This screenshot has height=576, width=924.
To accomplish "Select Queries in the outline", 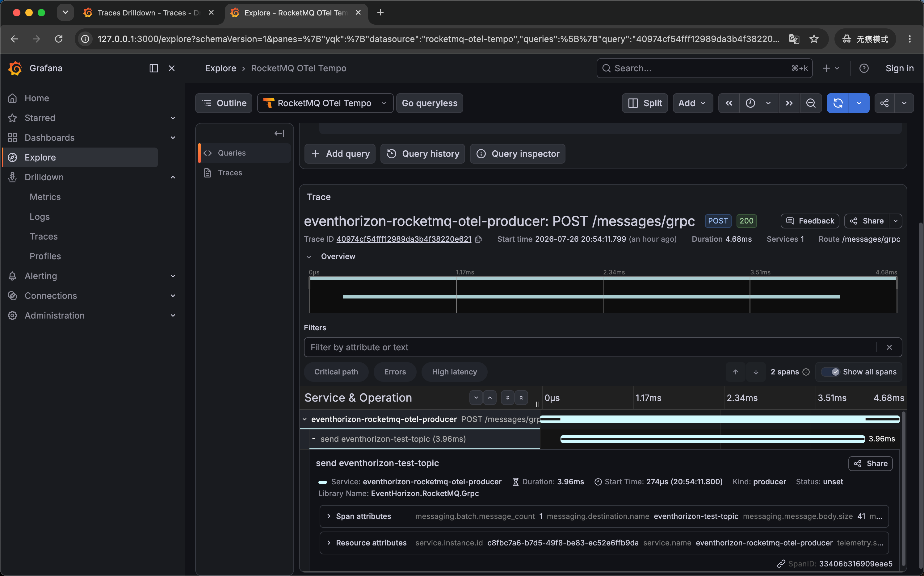I will (244, 153).
